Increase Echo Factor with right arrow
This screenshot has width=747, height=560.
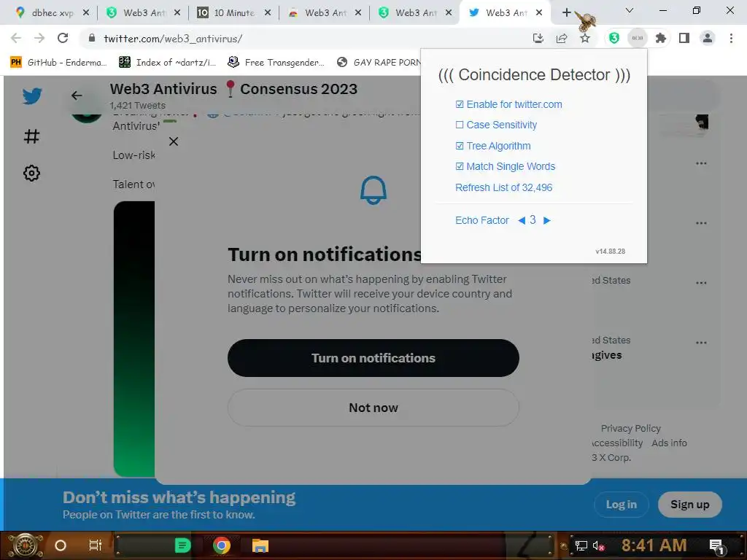[x=547, y=220]
